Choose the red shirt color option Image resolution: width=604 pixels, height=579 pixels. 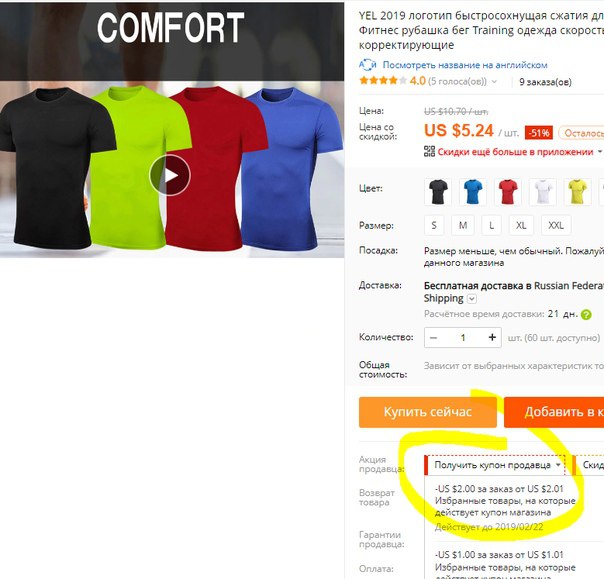pos(508,191)
